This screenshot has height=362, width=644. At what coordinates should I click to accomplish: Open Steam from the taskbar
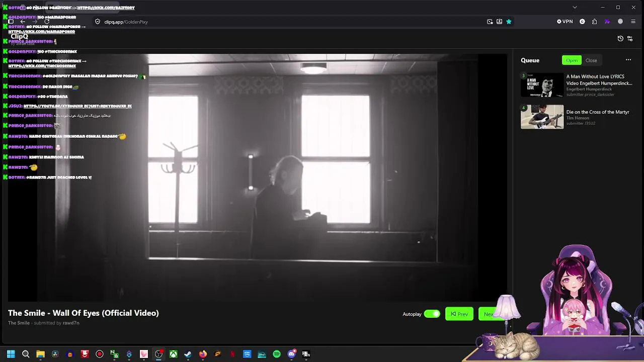[188, 354]
